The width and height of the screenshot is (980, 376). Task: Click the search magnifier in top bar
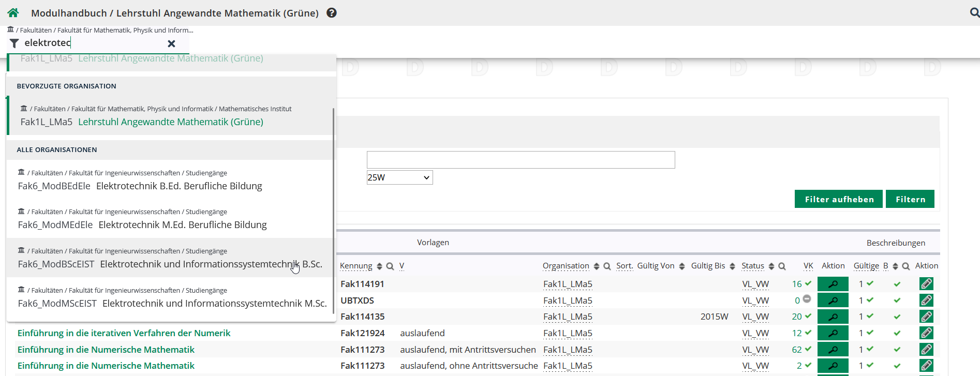tap(974, 12)
